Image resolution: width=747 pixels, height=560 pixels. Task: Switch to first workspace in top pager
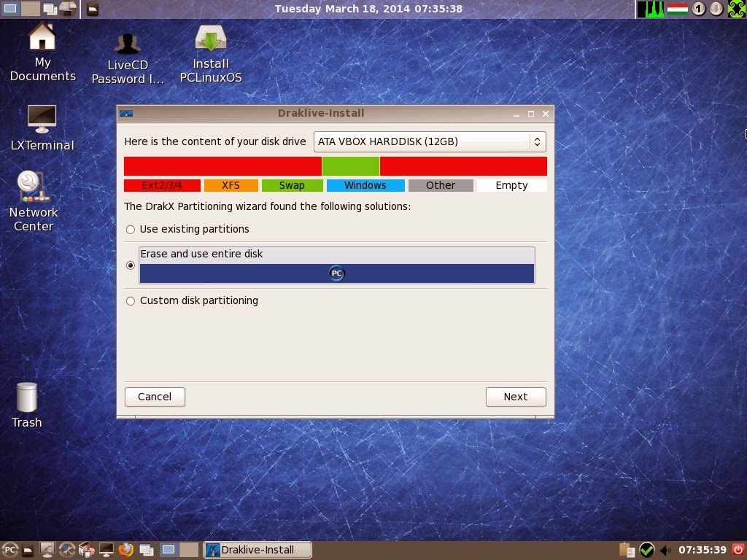(x=10, y=9)
